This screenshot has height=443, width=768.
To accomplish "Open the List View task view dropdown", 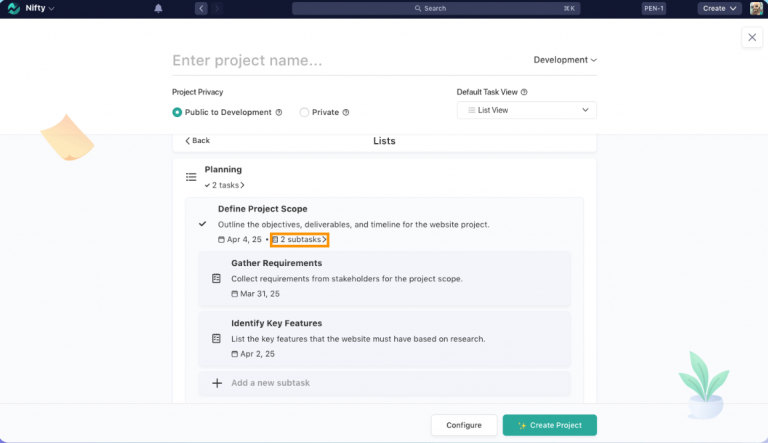I will pyautogui.click(x=527, y=110).
